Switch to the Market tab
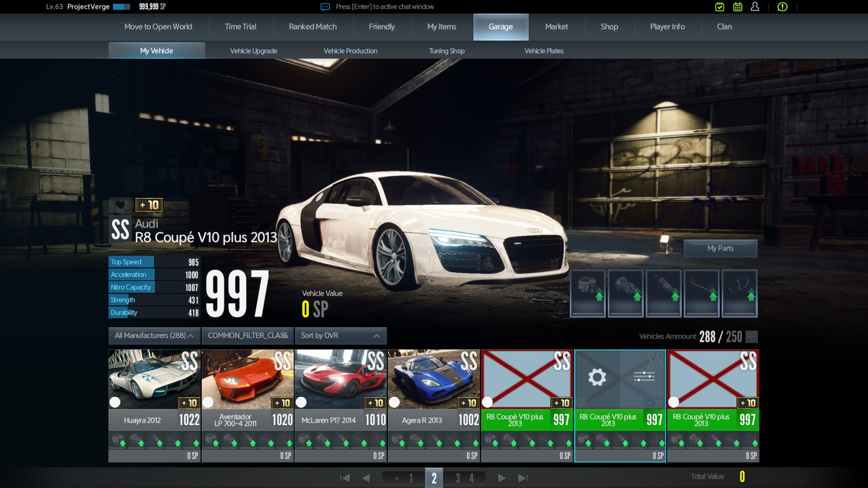Screen dimensions: 868x488 pos(556,27)
